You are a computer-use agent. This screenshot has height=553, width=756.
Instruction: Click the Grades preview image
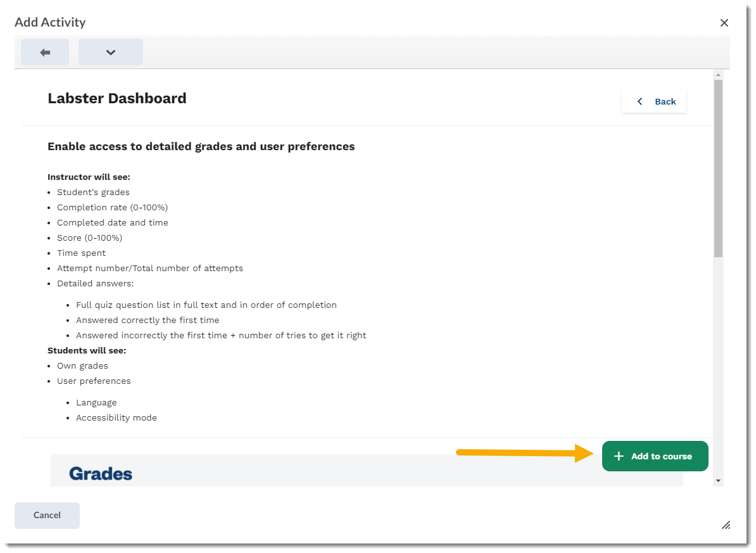tap(367, 471)
